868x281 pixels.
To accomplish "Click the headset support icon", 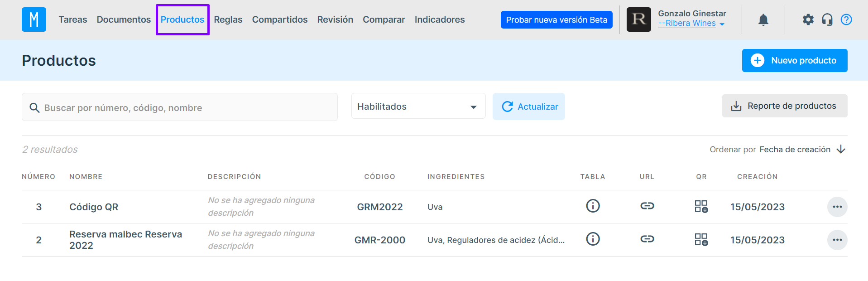I will (827, 19).
